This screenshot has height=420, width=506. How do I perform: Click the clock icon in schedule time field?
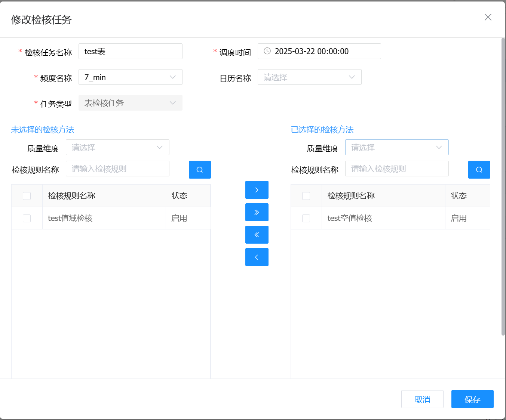[x=267, y=51]
